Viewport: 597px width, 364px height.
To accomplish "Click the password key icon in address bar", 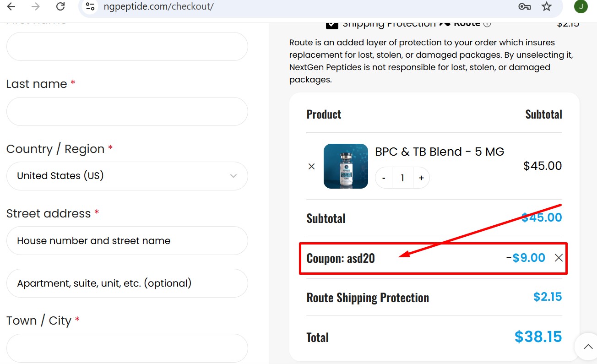I will [x=525, y=7].
